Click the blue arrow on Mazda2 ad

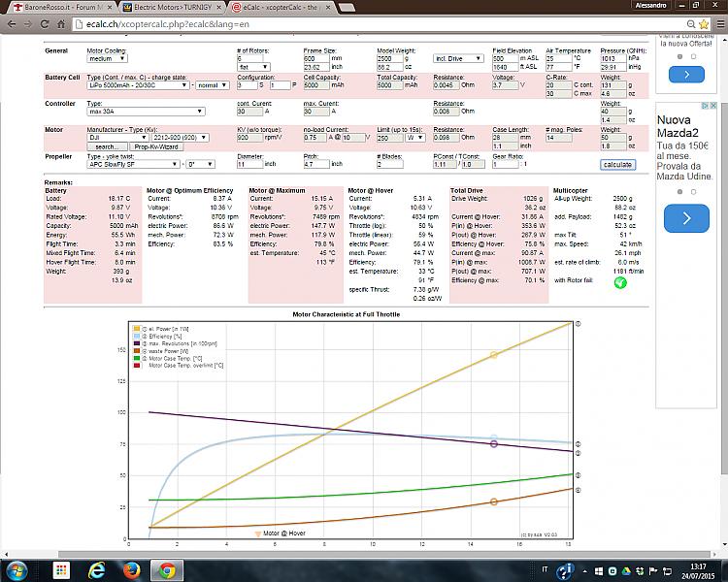[686, 219]
